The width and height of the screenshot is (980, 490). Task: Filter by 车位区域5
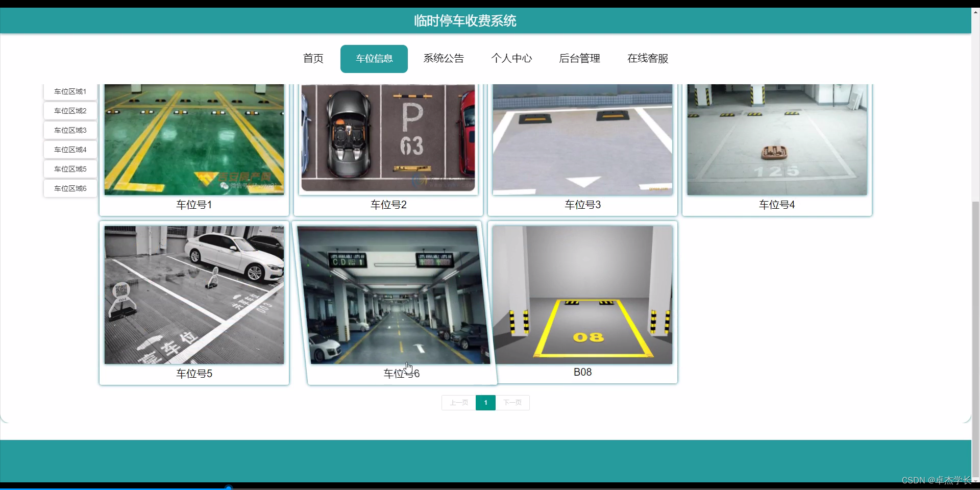(x=70, y=169)
